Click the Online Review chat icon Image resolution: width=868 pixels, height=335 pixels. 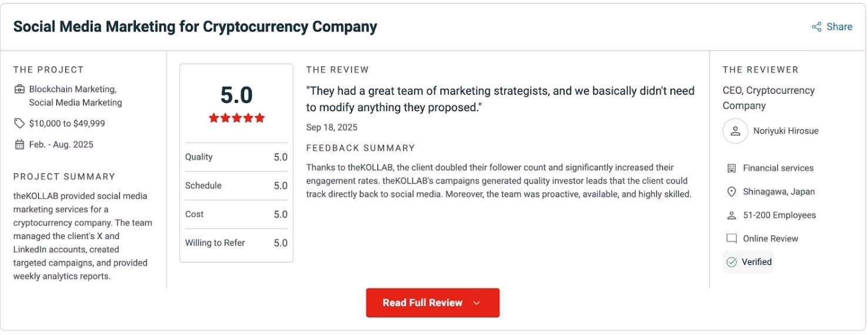(732, 239)
